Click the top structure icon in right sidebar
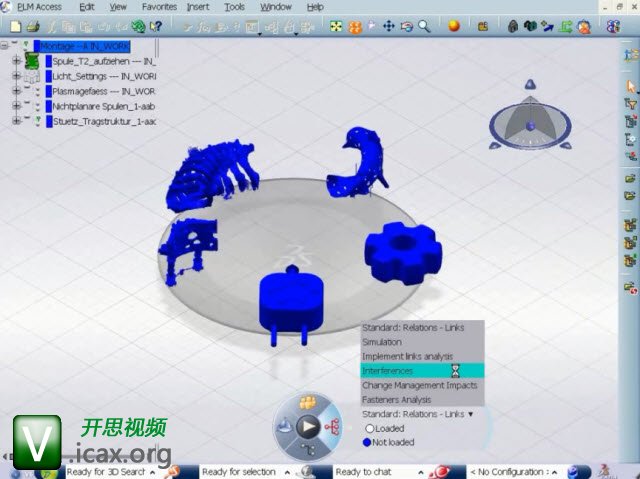This screenshot has height=479, width=640. coord(631,55)
